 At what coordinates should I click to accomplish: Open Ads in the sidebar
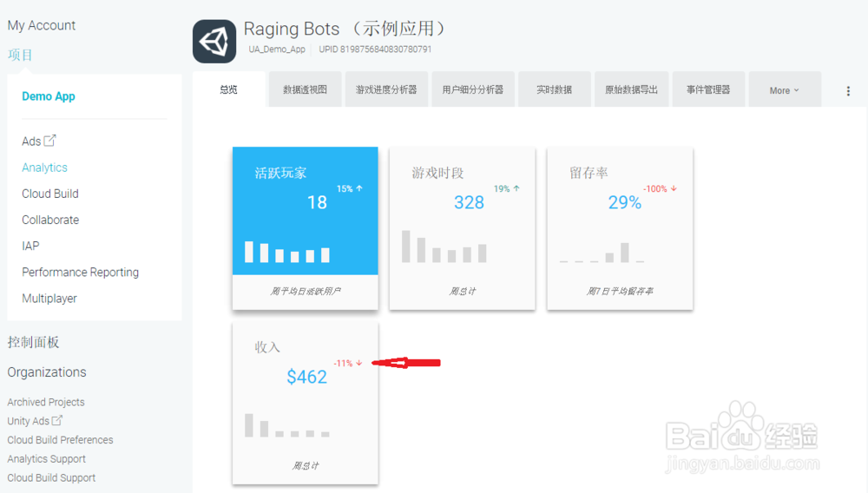point(31,141)
